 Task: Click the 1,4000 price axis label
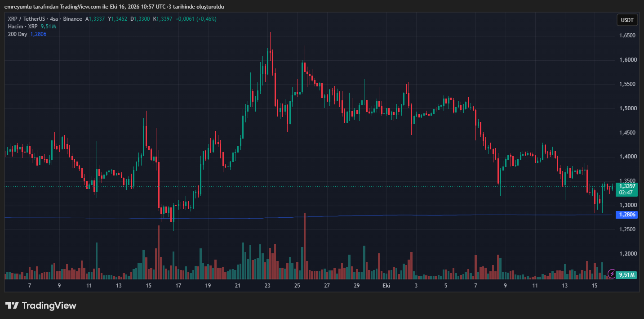click(627, 157)
